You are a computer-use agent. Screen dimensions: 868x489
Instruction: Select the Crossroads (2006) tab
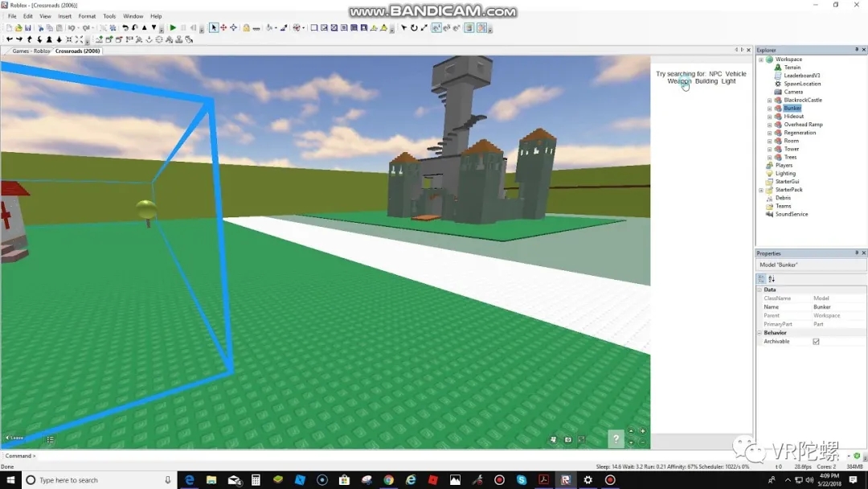tap(77, 51)
